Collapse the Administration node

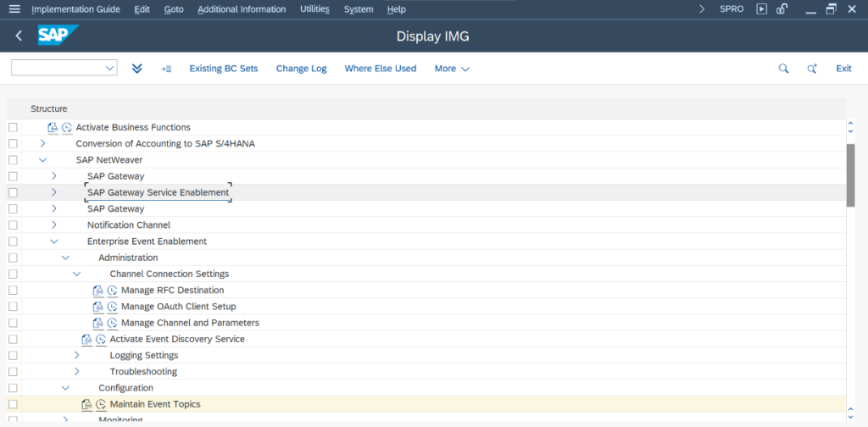click(65, 258)
